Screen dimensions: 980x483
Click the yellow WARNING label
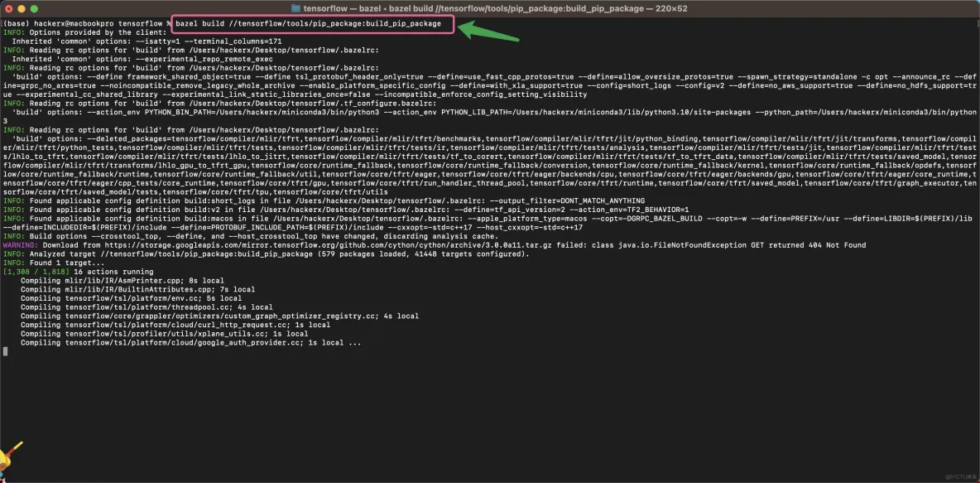point(20,245)
